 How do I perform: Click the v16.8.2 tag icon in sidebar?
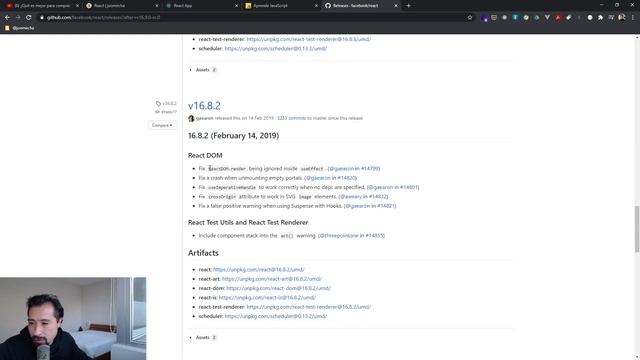point(158,104)
